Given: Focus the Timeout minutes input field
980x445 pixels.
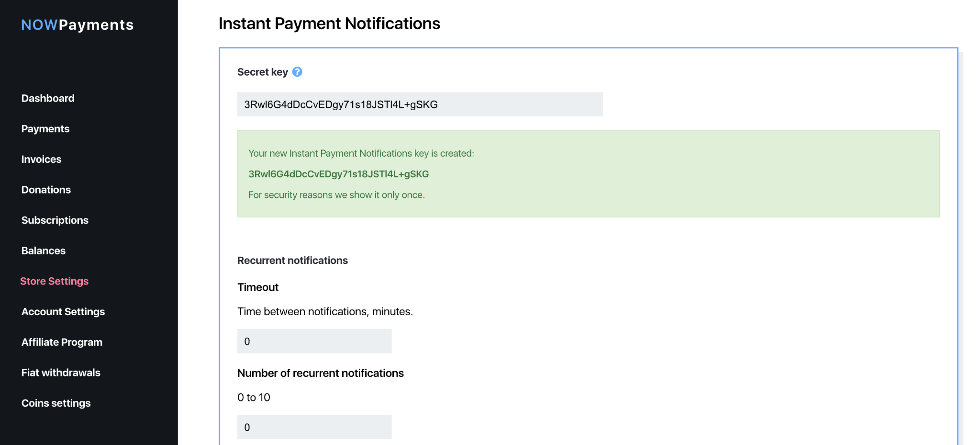Looking at the screenshot, I should coord(314,341).
